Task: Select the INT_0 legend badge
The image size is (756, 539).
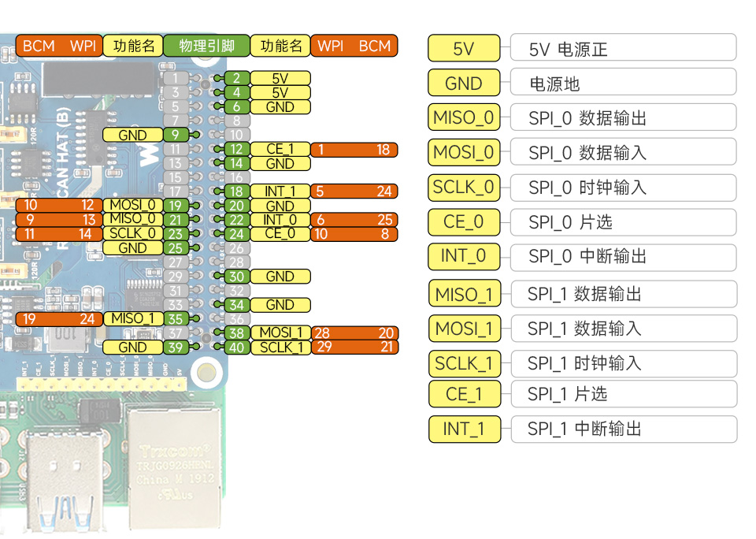Action: tap(464, 257)
